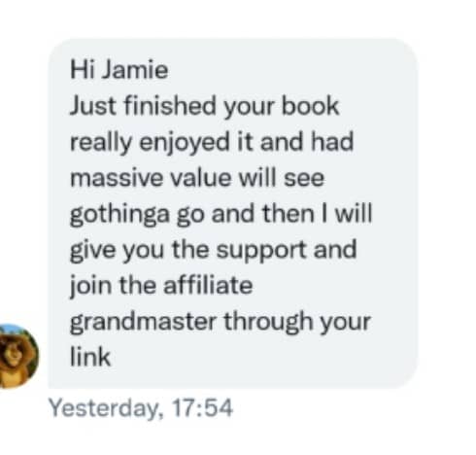This screenshot has width=476, height=455.
Task: Click the word 'affiliate' in the message
Action: [208, 285]
